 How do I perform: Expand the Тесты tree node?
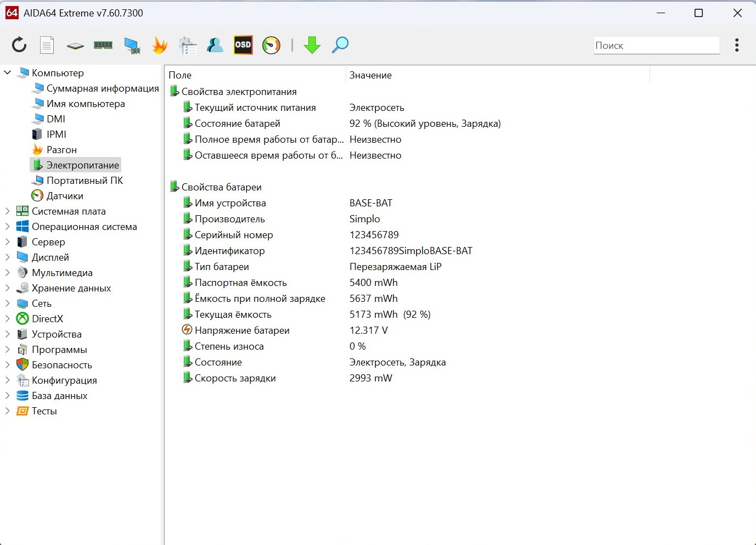[8, 411]
